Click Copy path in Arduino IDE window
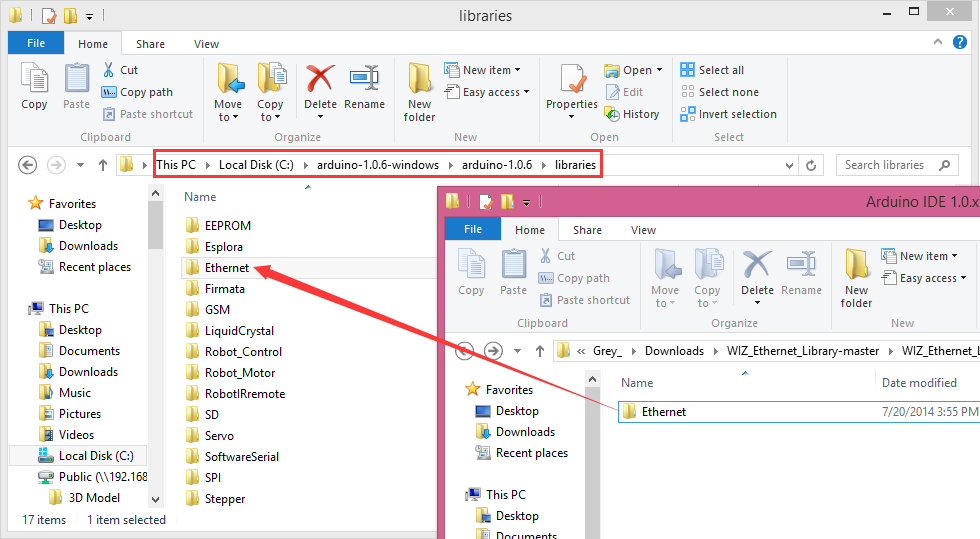 pyautogui.click(x=574, y=278)
